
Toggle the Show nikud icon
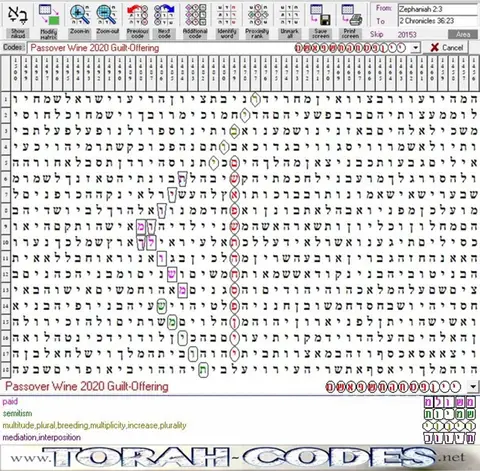pyautogui.click(x=18, y=15)
